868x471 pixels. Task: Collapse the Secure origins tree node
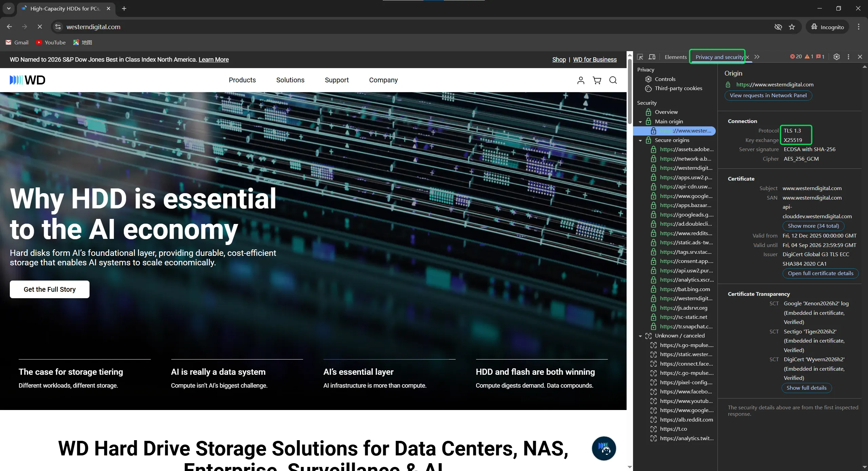click(x=640, y=140)
